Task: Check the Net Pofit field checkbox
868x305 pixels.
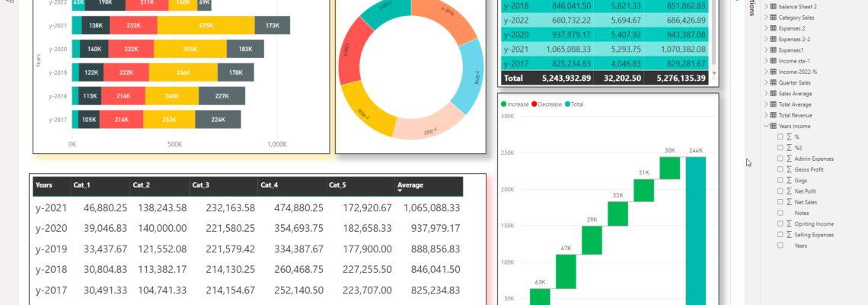Action: pyautogui.click(x=780, y=191)
